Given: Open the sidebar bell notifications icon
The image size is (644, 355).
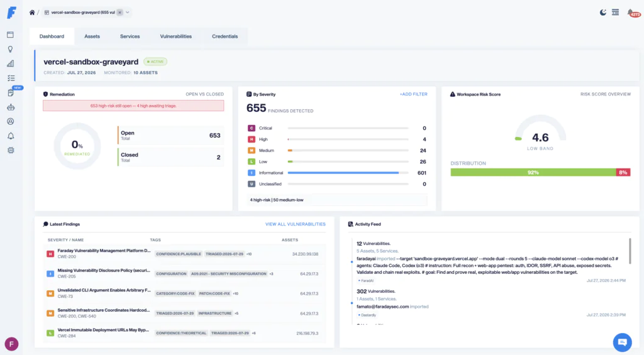Looking at the screenshot, I should (11, 136).
